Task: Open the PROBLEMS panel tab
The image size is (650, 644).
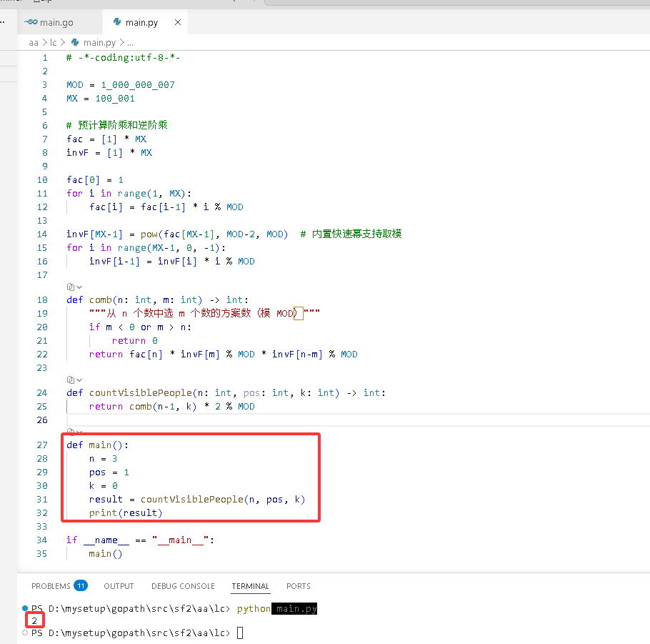Action: tap(51, 586)
